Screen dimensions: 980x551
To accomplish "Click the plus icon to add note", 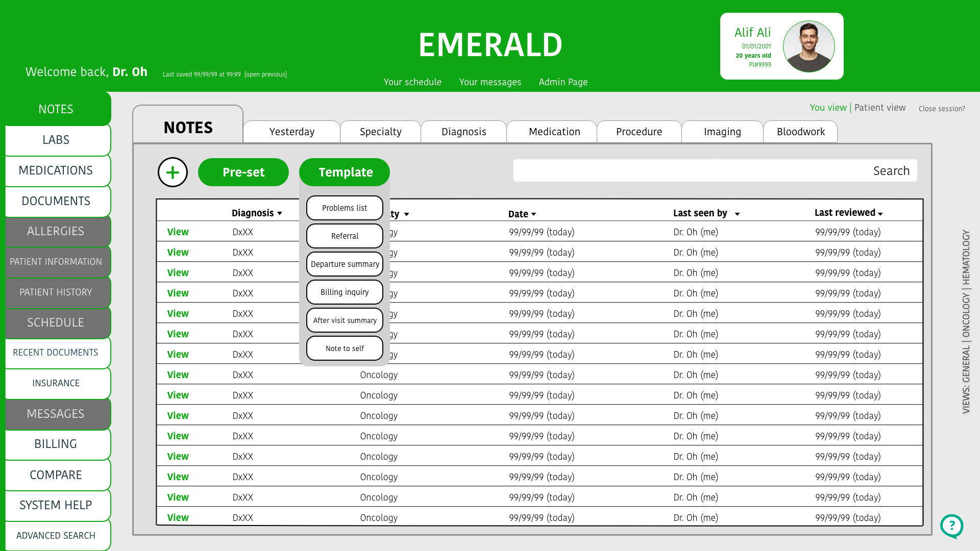I will [173, 172].
